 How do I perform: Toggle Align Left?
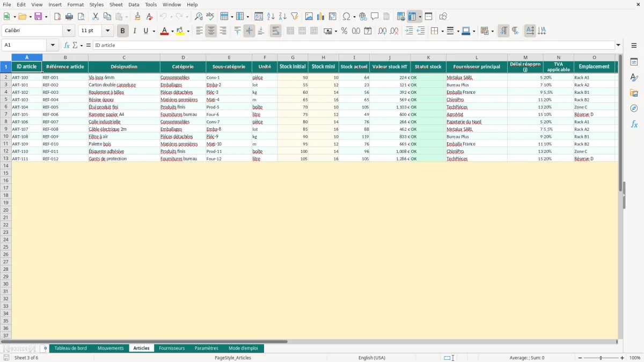[x=199, y=31]
